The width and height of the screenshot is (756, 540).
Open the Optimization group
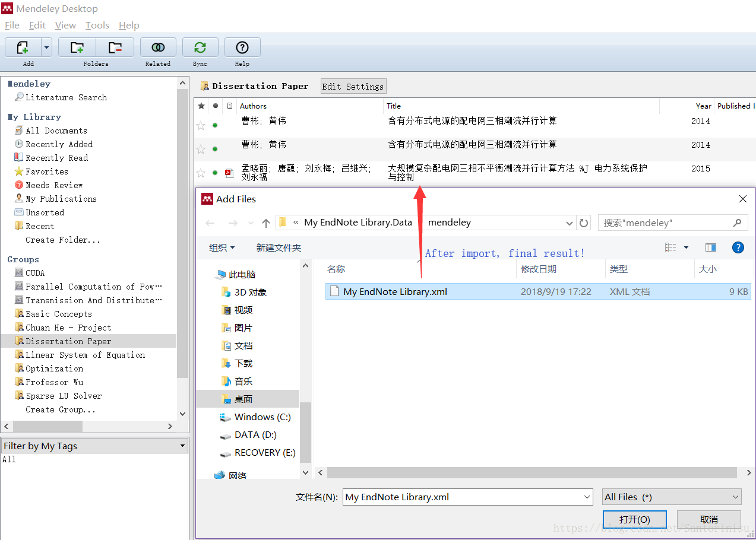pyautogui.click(x=54, y=369)
